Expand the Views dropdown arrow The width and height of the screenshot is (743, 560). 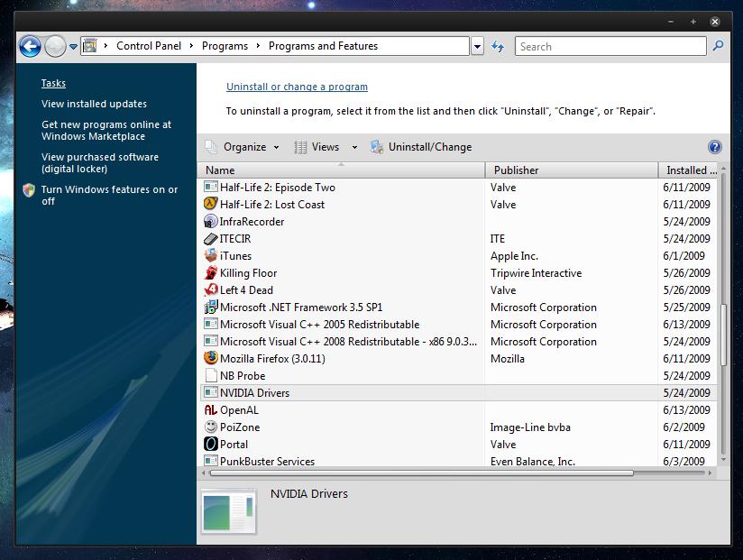point(354,147)
